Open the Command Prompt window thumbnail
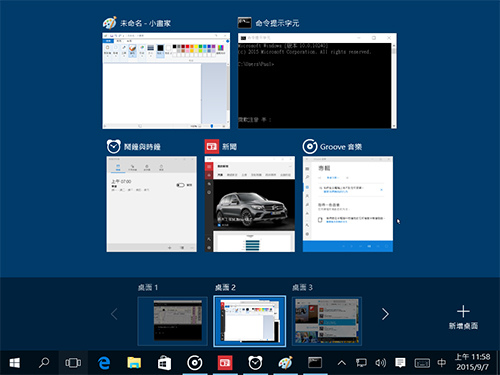The width and height of the screenshot is (500, 375). [x=317, y=81]
